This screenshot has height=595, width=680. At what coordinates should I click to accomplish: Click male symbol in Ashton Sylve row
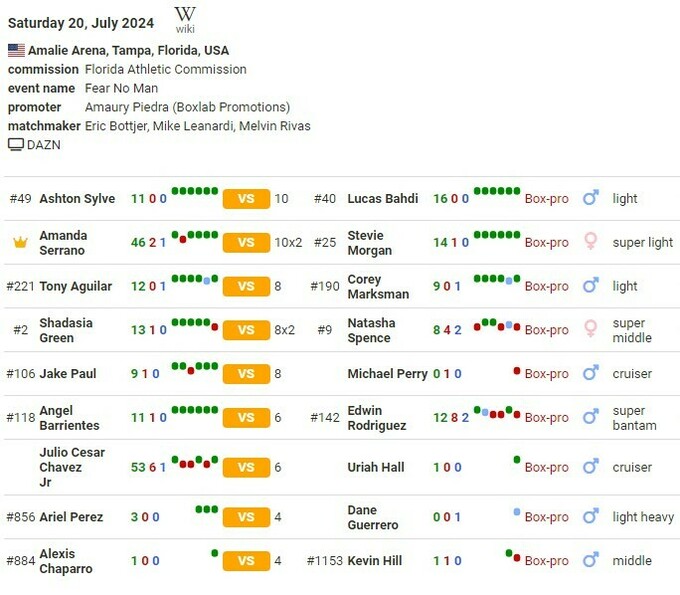(591, 199)
